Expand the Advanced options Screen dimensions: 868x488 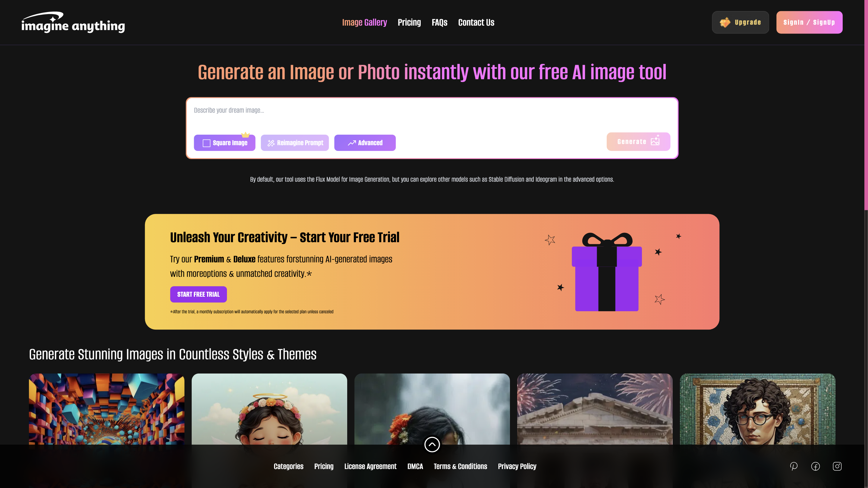click(x=365, y=143)
